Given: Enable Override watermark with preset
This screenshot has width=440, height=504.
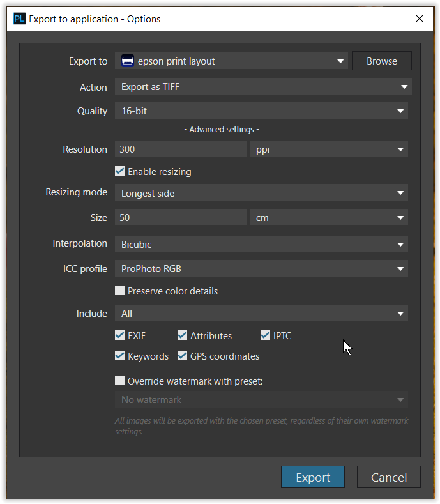Looking at the screenshot, I should point(119,381).
